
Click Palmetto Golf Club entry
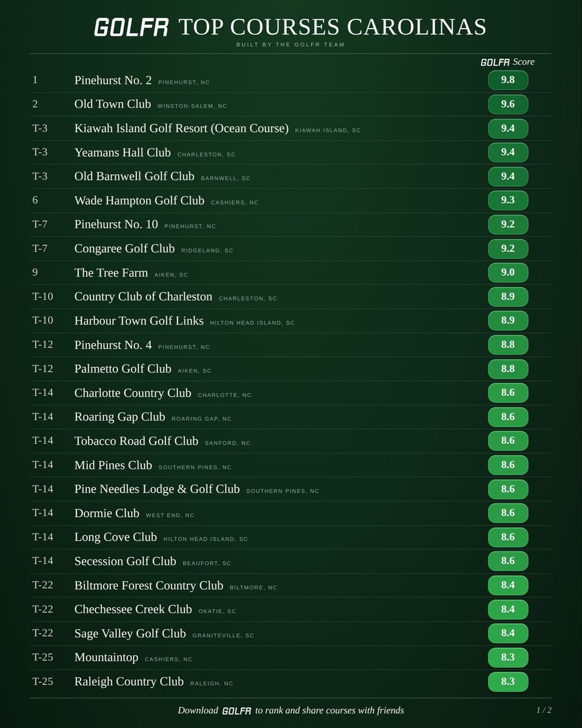pos(123,369)
